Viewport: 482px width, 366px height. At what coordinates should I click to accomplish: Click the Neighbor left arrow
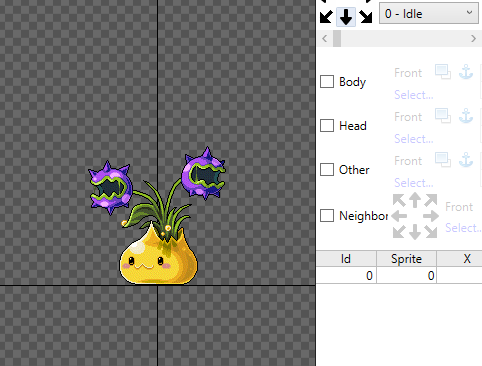pos(399,216)
